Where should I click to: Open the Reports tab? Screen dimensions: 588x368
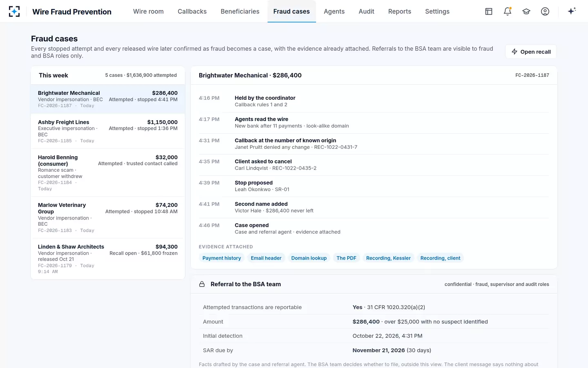pos(400,11)
